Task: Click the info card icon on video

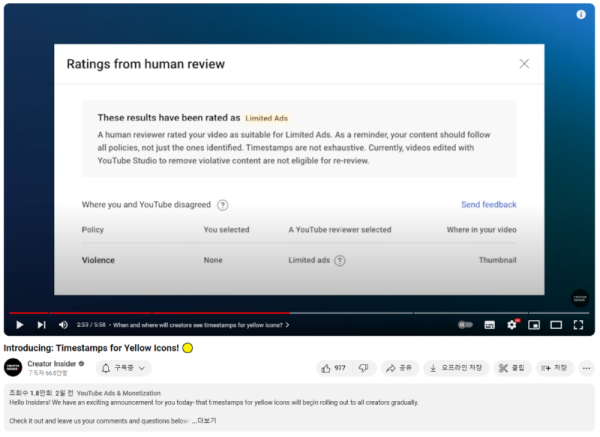Action: 581,15
